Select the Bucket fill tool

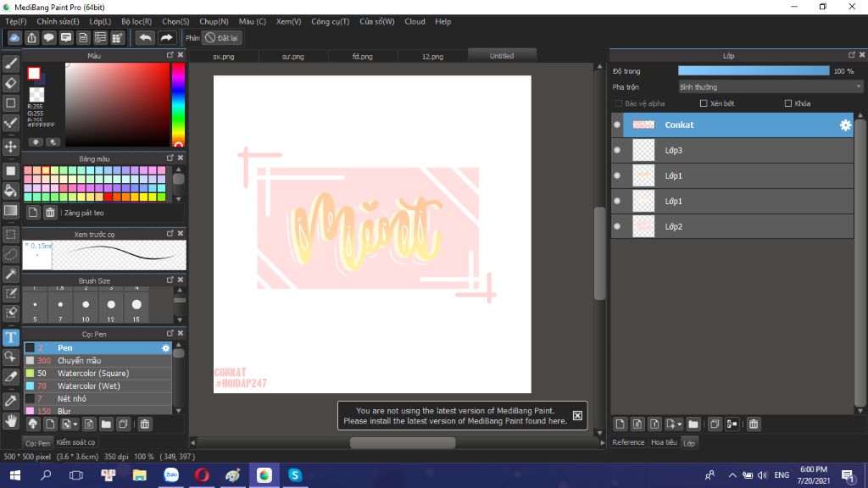(10, 191)
